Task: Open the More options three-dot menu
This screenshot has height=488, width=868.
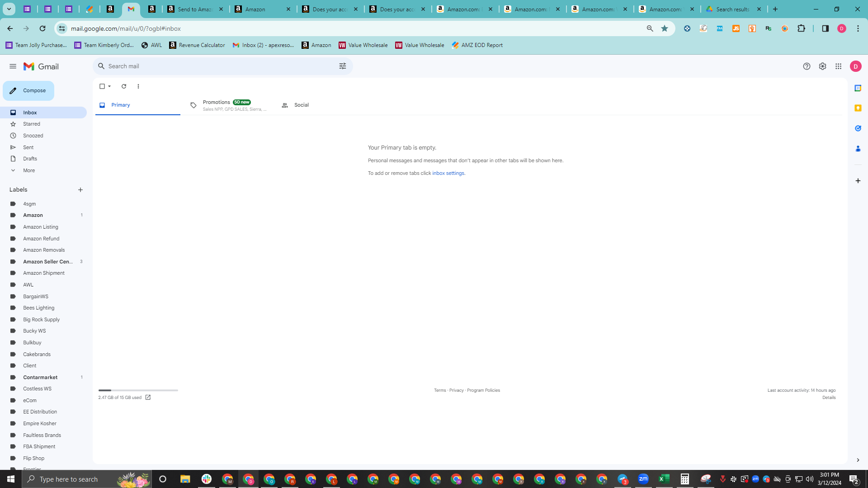Action: pos(138,86)
